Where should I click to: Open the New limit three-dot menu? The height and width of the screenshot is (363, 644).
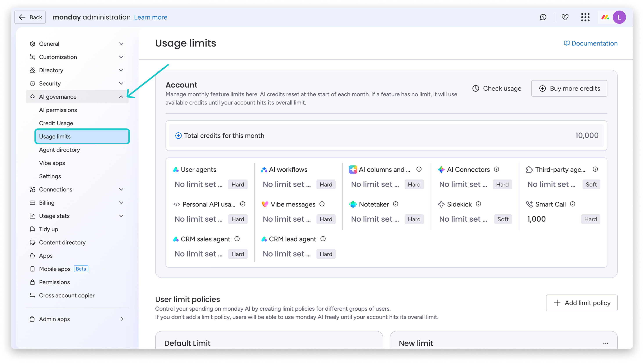(606, 343)
